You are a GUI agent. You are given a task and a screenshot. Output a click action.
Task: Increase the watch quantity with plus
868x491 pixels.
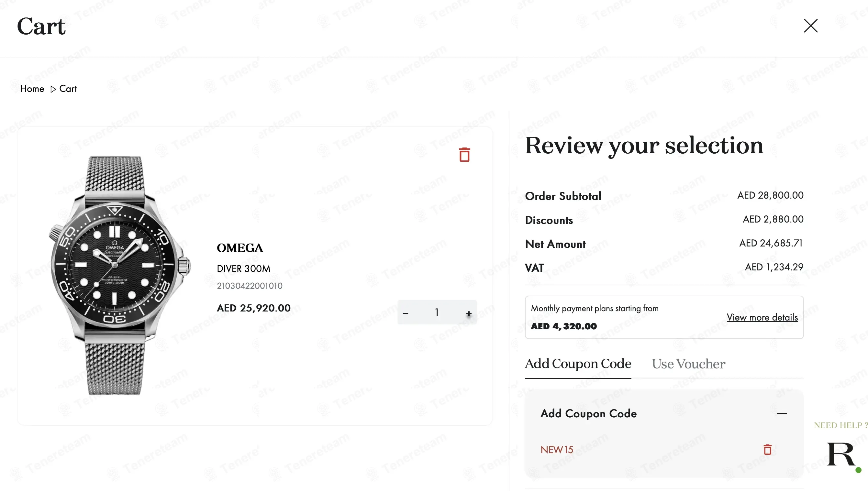click(469, 313)
